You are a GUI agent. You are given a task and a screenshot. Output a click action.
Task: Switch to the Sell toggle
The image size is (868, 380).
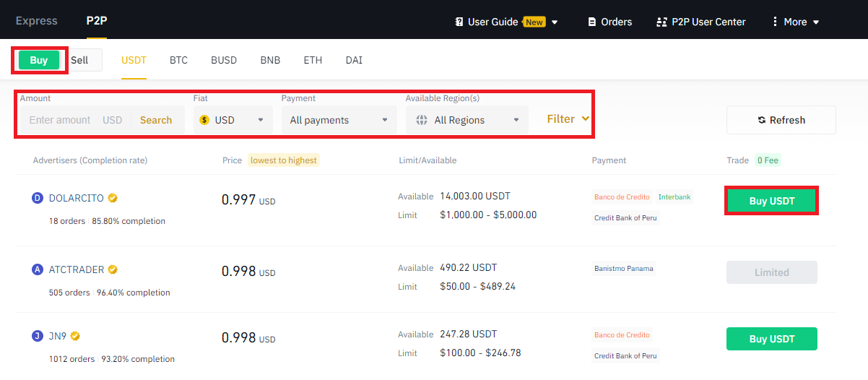pyautogui.click(x=79, y=60)
